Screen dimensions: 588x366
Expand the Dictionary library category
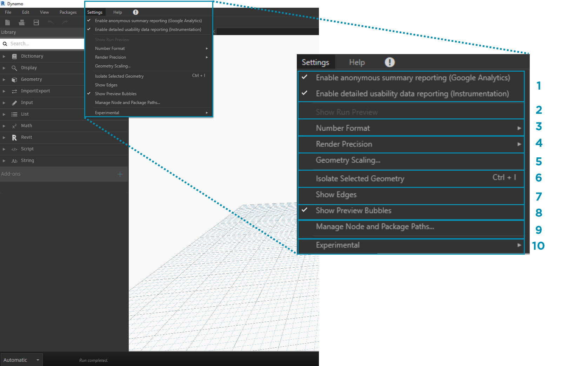tap(4, 56)
